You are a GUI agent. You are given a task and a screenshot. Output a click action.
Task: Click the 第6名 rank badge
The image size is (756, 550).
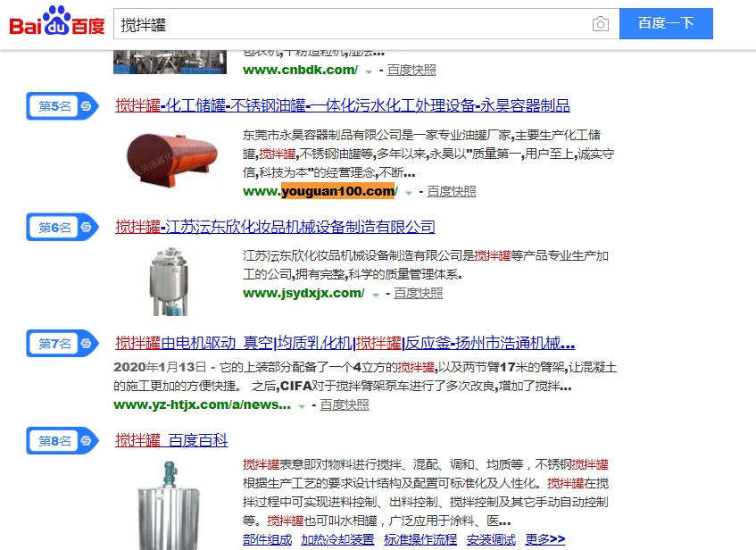point(62,227)
